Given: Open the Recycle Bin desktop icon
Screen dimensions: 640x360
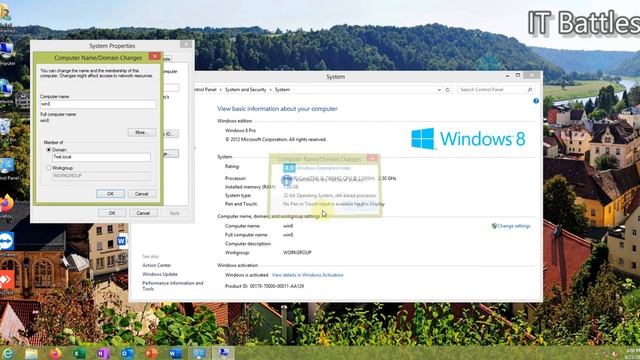Looking at the screenshot, I should point(5,129).
